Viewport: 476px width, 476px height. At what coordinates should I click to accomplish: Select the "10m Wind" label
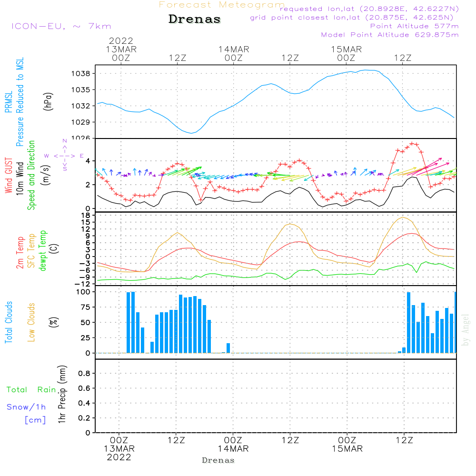tap(20, 178)
